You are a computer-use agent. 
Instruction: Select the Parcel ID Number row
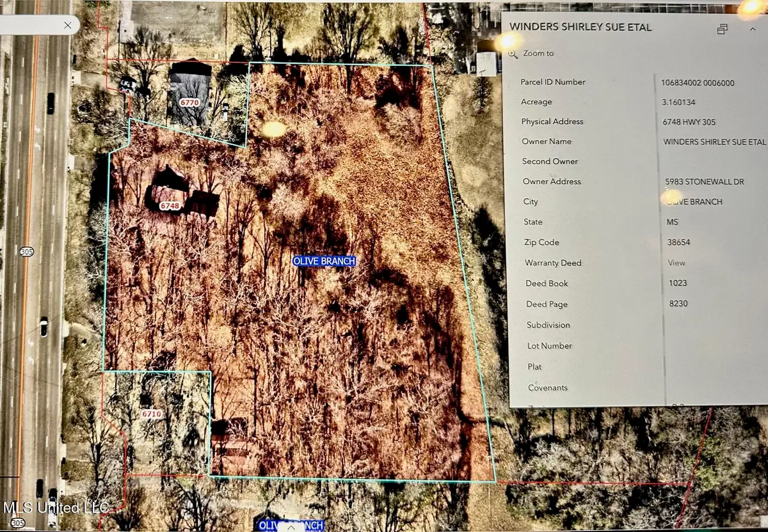point(554,82)
